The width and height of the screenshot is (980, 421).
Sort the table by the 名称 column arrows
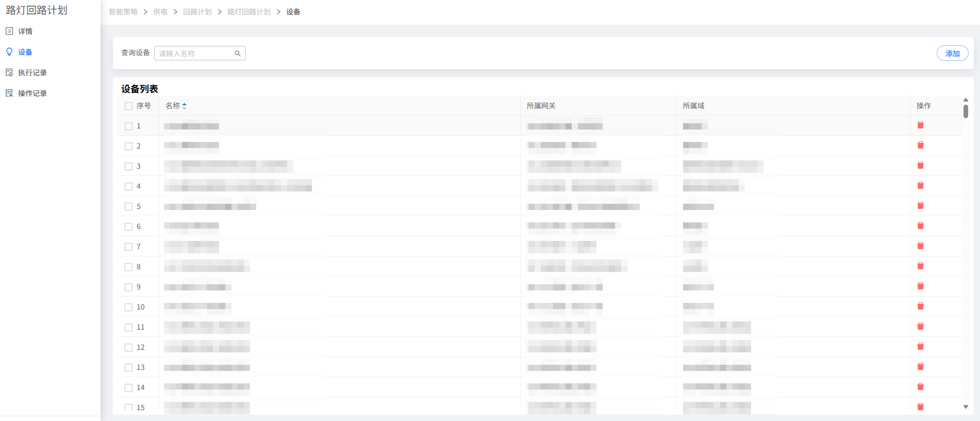coord(184,106)
